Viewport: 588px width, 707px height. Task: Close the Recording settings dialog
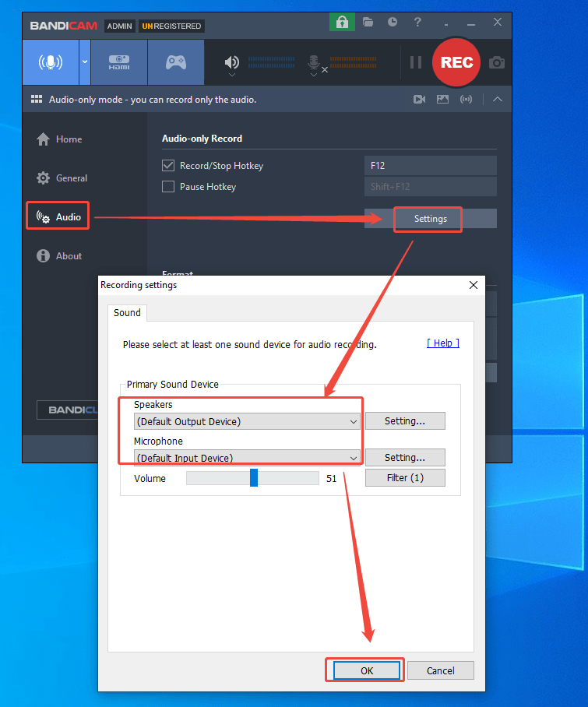pos(473,285)
